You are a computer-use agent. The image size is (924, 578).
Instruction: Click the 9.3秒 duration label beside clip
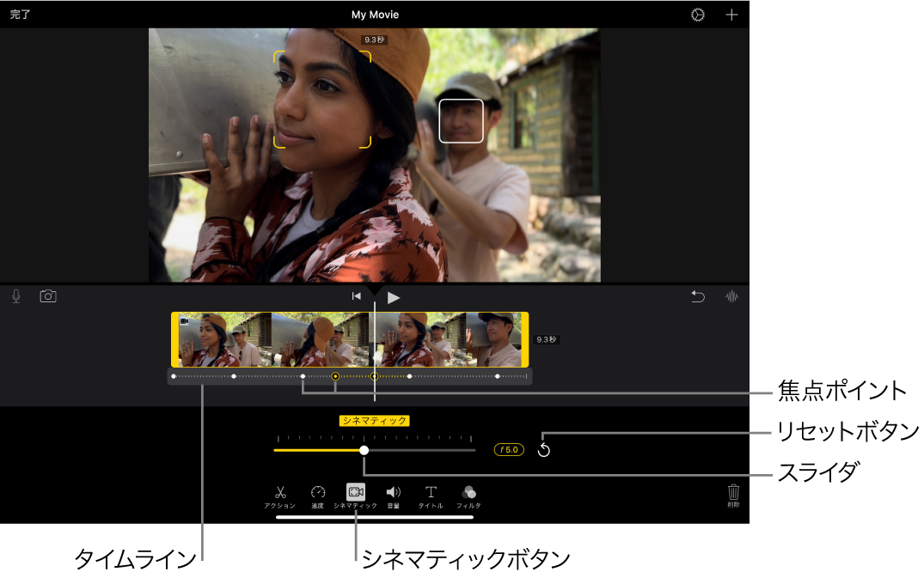(547, 339)
